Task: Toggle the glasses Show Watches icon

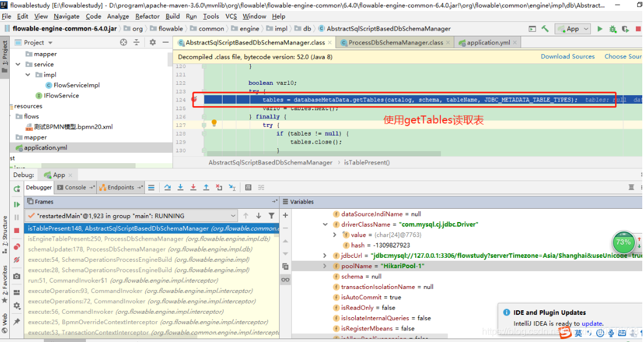Action: tap(285, 280)
